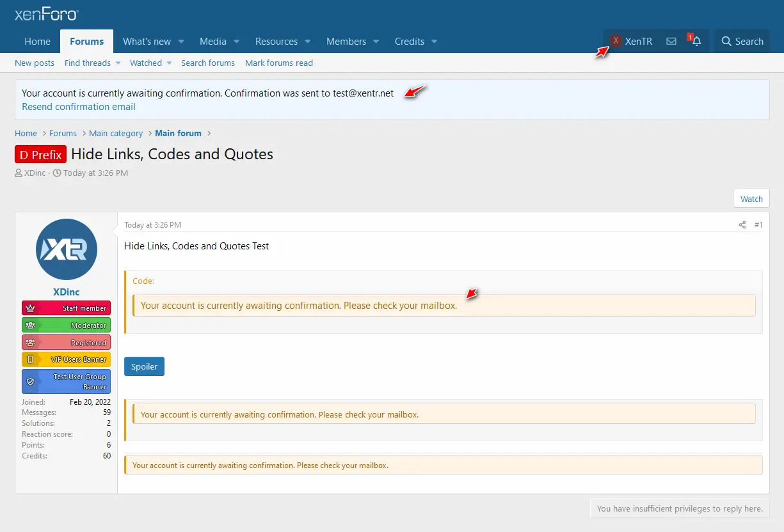The image size is (784, 532).
Task: Go to Main forum breadcrumb
Action: point(178,133)
